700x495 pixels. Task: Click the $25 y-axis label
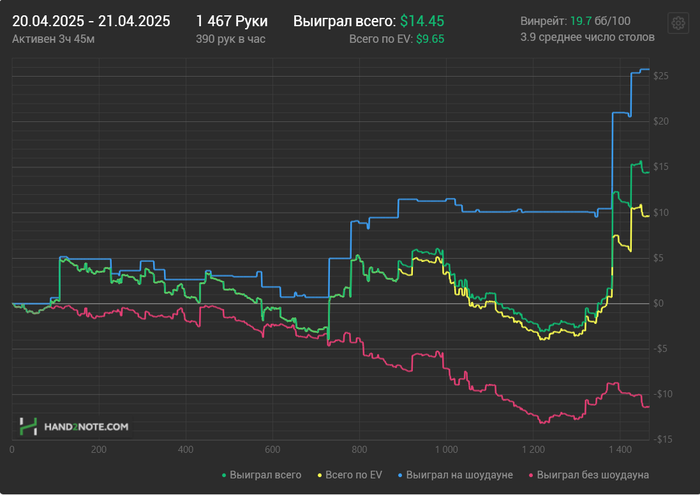click(x=661, y=76)
